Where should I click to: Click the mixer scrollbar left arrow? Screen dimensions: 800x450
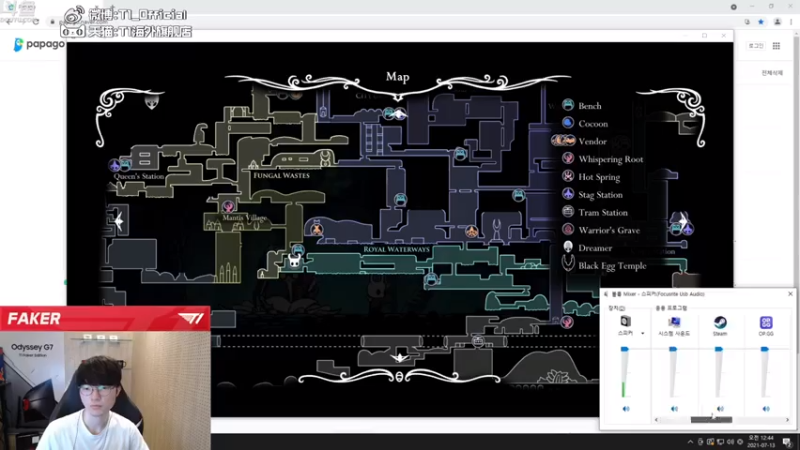point(657,419)
